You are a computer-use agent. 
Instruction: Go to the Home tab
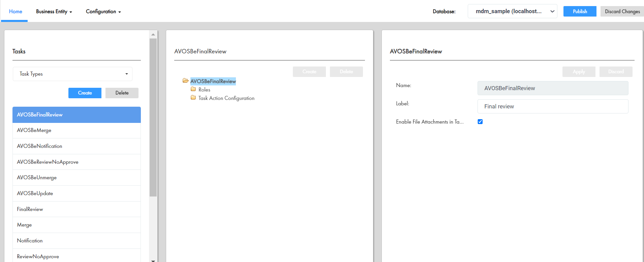[x=16, y=11]
